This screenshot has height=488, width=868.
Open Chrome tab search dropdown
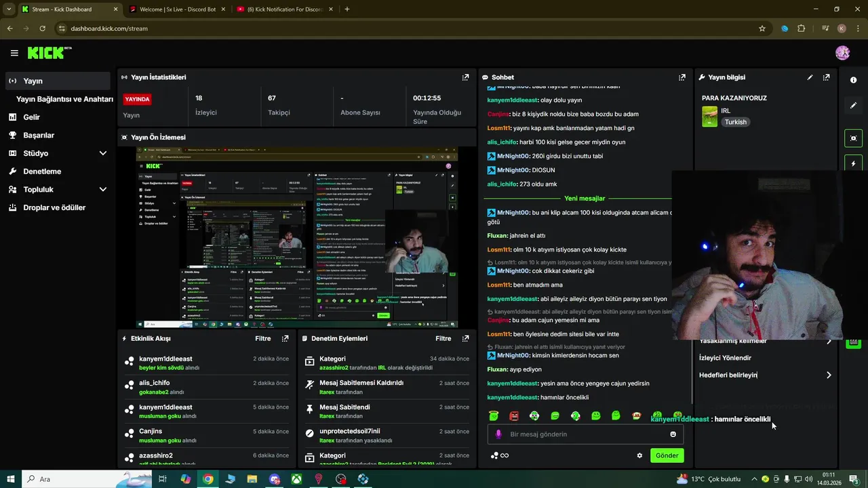tap(9, 9)
